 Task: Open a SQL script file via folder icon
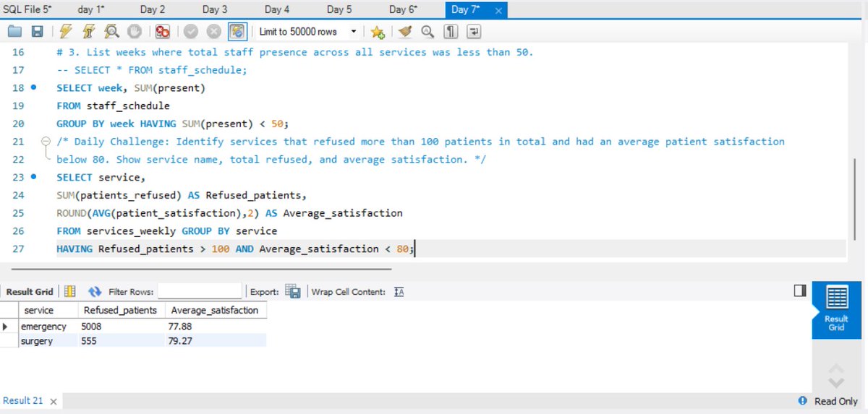14,32
